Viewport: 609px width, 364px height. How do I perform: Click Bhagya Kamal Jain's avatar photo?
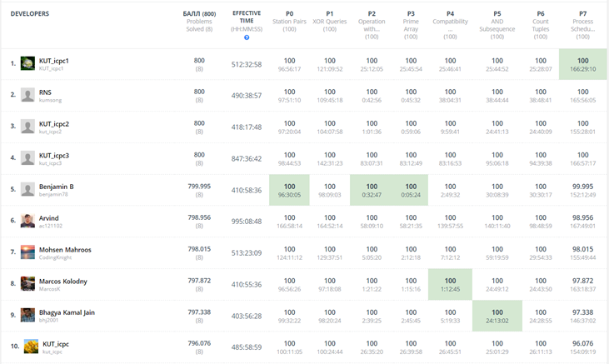click(x=27, y=315)
